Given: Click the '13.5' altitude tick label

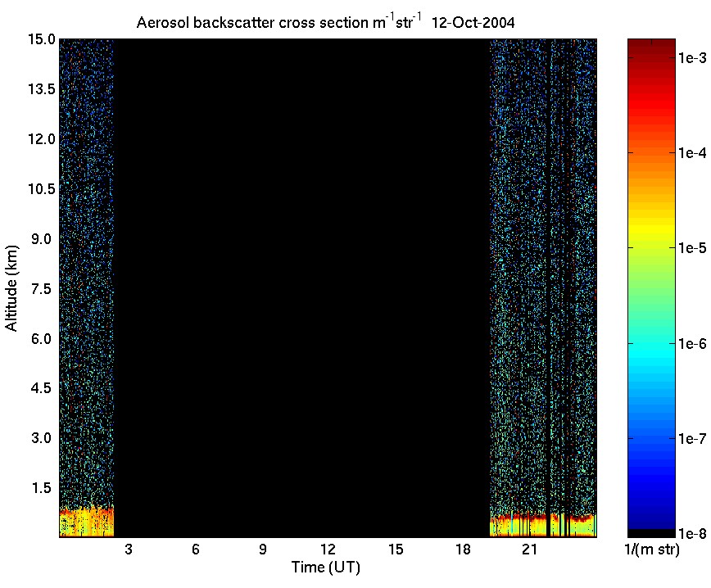Looking at the screenshot, I should point(42,89).
